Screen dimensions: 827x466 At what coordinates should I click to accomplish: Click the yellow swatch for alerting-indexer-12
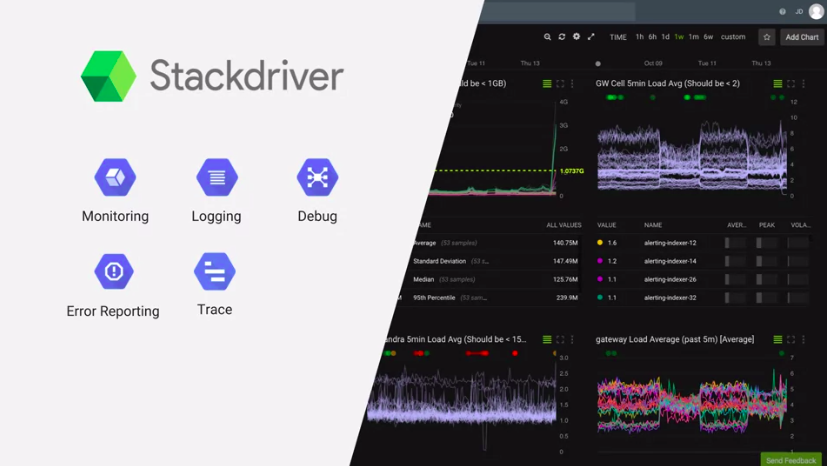tap(600, 242)
